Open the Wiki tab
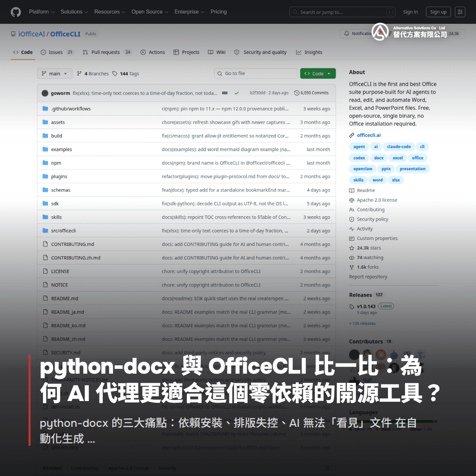476x476 pixels. coord(217,52)
